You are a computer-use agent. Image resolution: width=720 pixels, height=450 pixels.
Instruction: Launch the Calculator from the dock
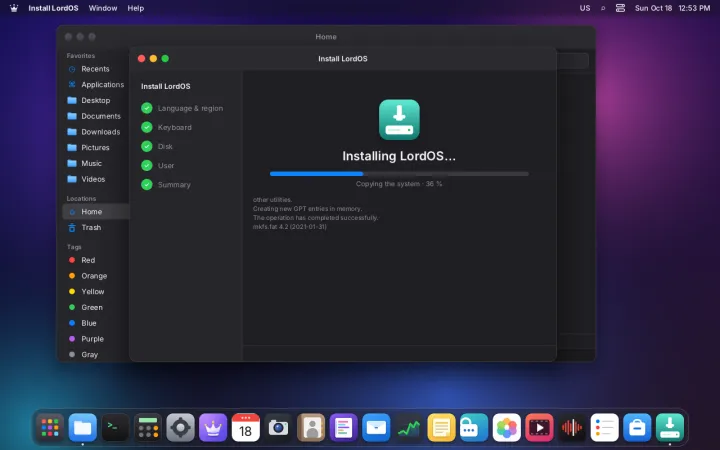148,428
